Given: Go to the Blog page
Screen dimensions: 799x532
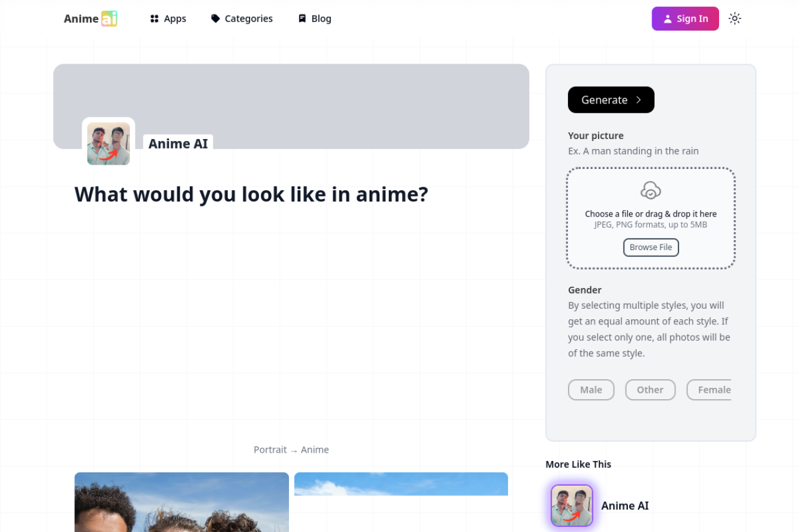Looking at the screenshot, I should click(315, 19).
